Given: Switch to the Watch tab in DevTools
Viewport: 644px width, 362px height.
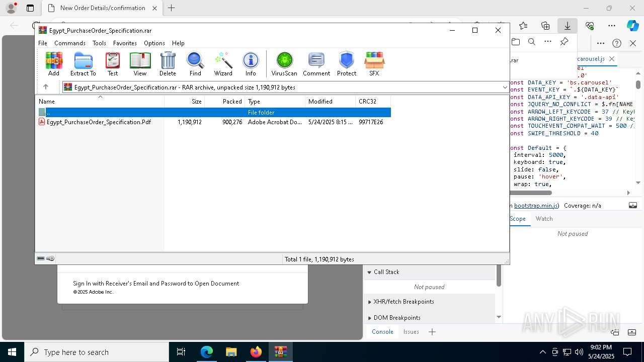Looking at the screenshot, I should [x=544, y=219].
